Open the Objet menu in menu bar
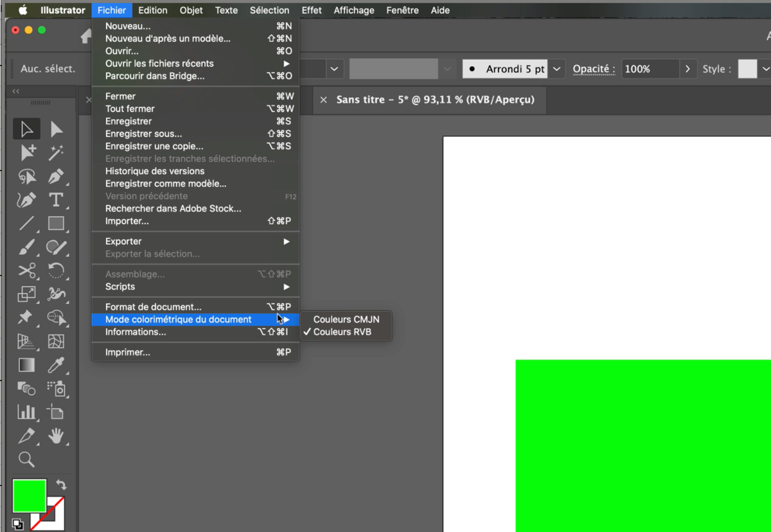The image size is (771, 532). (191, 10)
